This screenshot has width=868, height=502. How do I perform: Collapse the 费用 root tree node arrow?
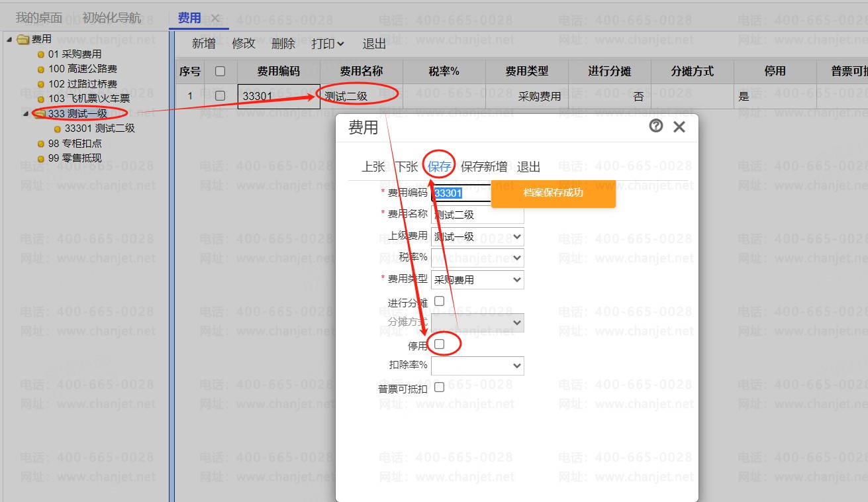(x=10, y=40)
